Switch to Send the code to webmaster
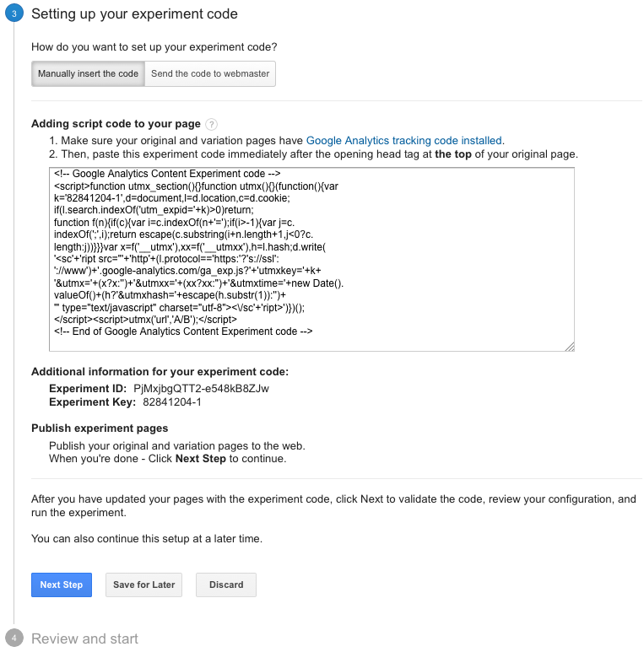This screenshot has height=652, width=644. [x=210, y=73]
